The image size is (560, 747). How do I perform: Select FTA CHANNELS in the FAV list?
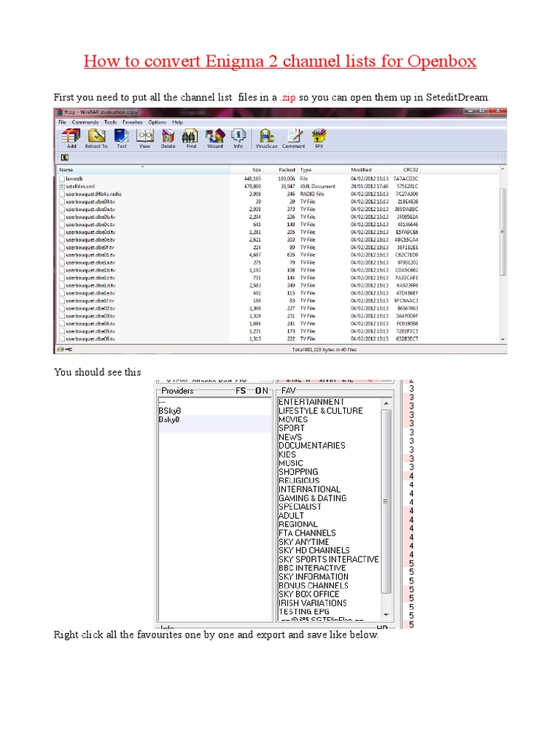[307, 533]
